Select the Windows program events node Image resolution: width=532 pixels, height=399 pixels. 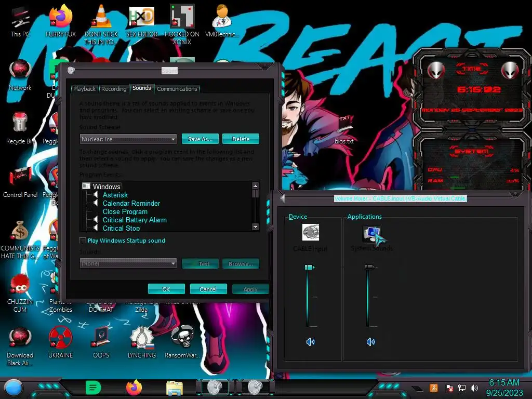[107, 187]
